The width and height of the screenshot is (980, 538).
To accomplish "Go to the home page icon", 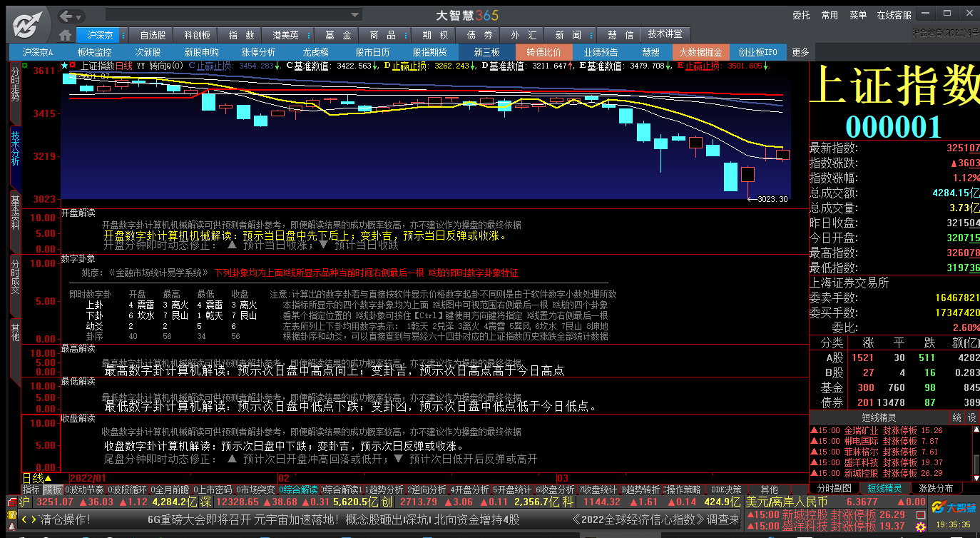I will 66,35.
